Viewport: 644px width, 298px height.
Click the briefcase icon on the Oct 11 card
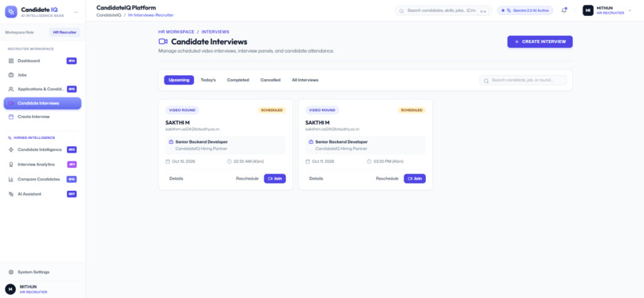pyautogui.click(x=311, y=141)
